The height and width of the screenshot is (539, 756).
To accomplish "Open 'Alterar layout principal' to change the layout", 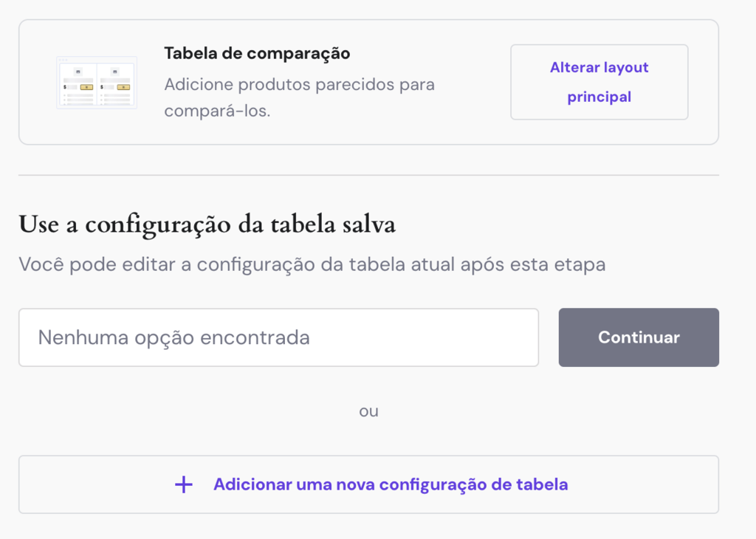I will pos(599,81).
